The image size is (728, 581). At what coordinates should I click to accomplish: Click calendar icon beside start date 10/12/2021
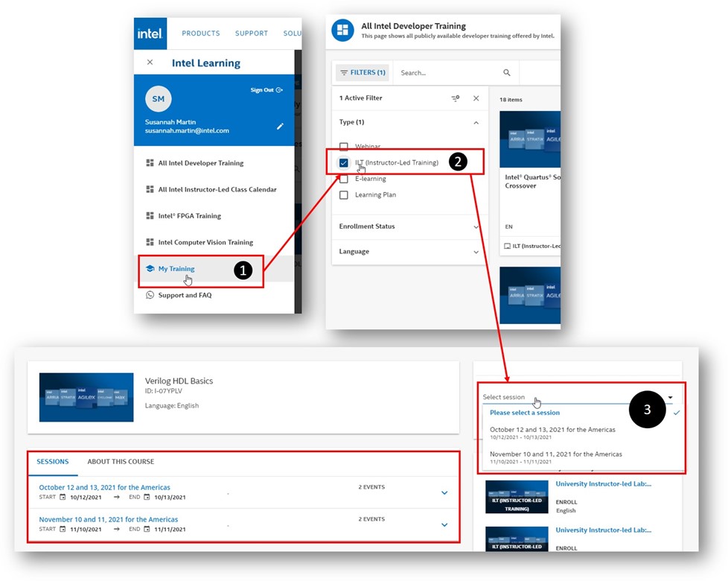pos(63,497)
